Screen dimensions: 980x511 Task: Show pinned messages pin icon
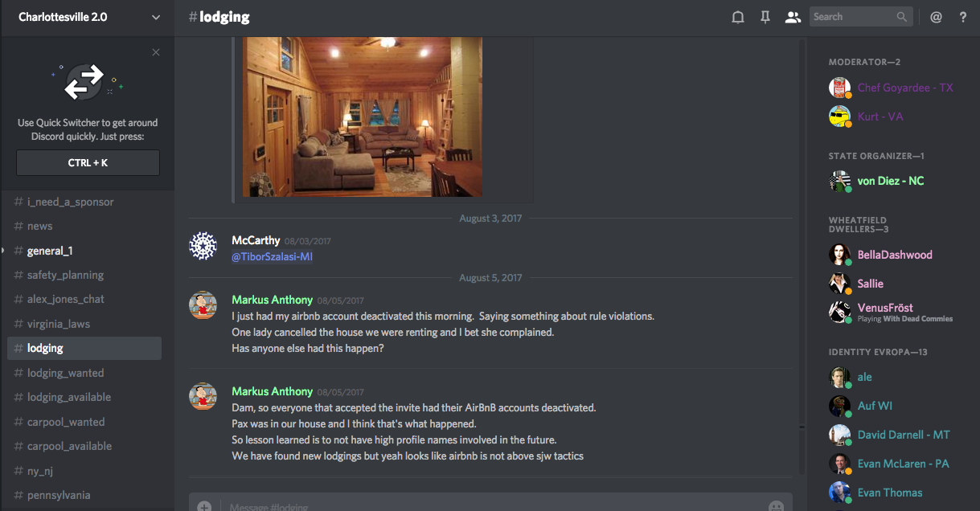click(x=765, y=17)
